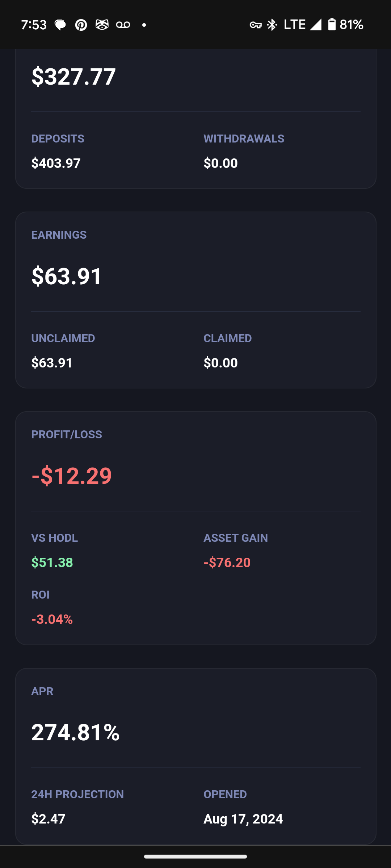The image size is (391, 868).
Task: Tap the LTE signal strength icon
Action: 315,25
